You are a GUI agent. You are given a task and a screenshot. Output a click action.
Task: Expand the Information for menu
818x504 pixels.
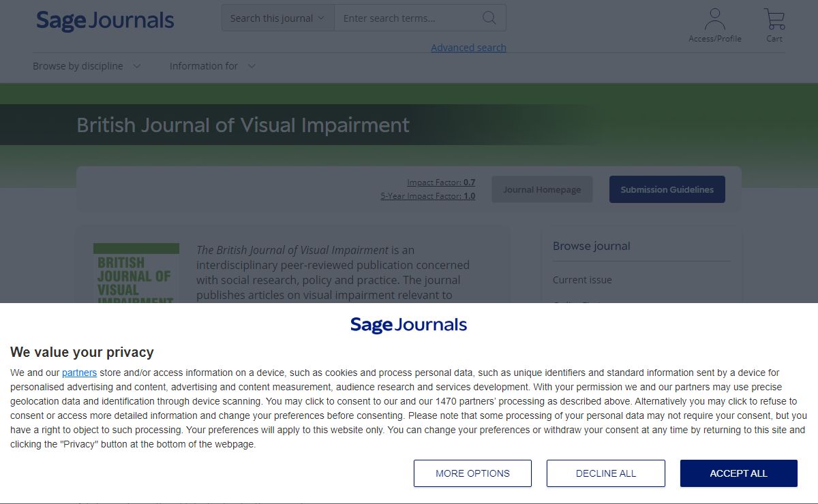pos(213,66)
